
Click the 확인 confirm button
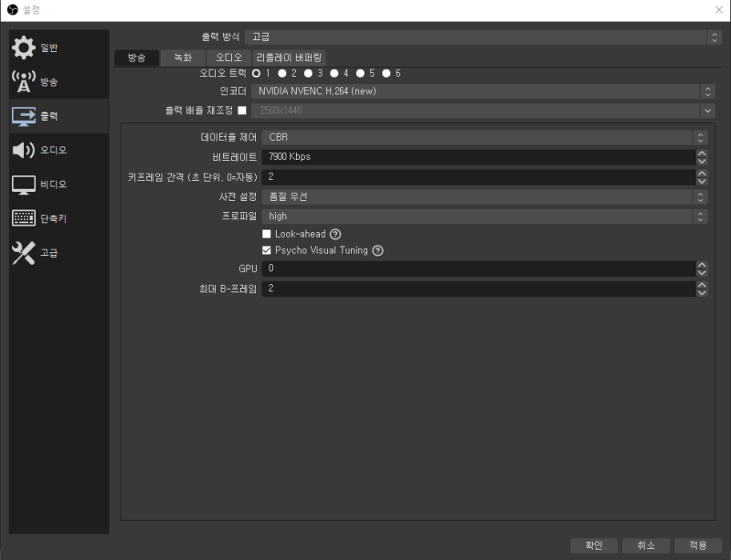tap(593, 544)
